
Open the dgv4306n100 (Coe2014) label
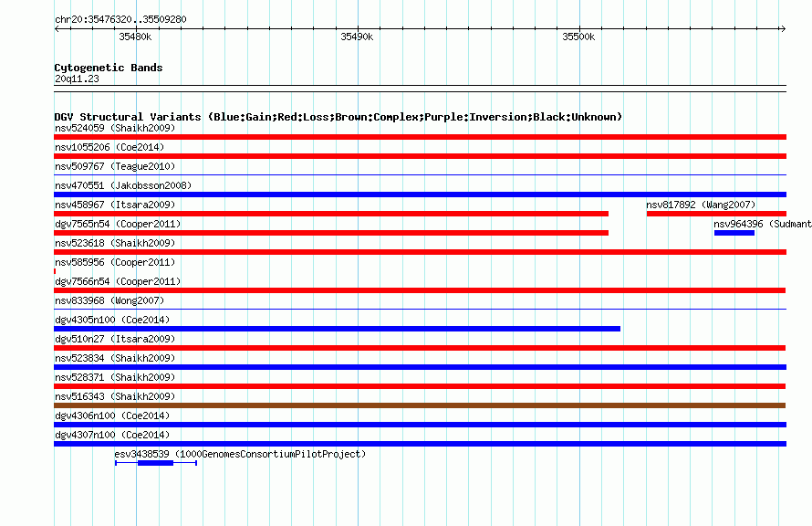[x=112, y=416]
